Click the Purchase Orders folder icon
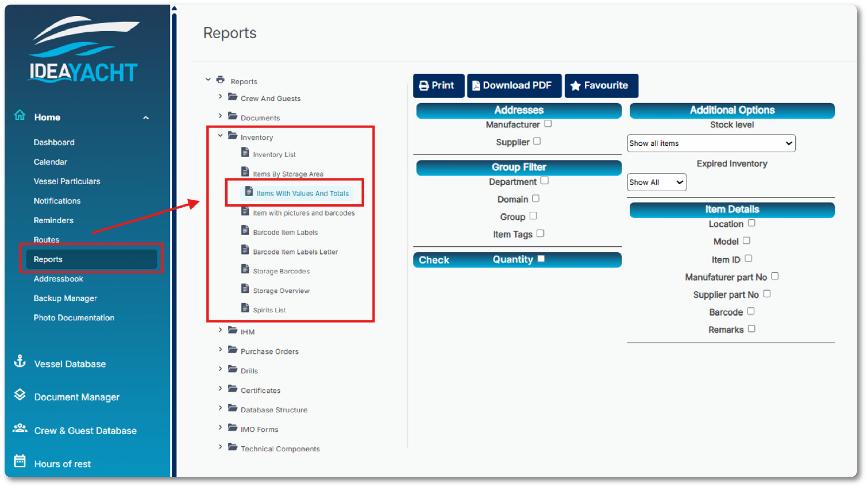 [233, 349]
